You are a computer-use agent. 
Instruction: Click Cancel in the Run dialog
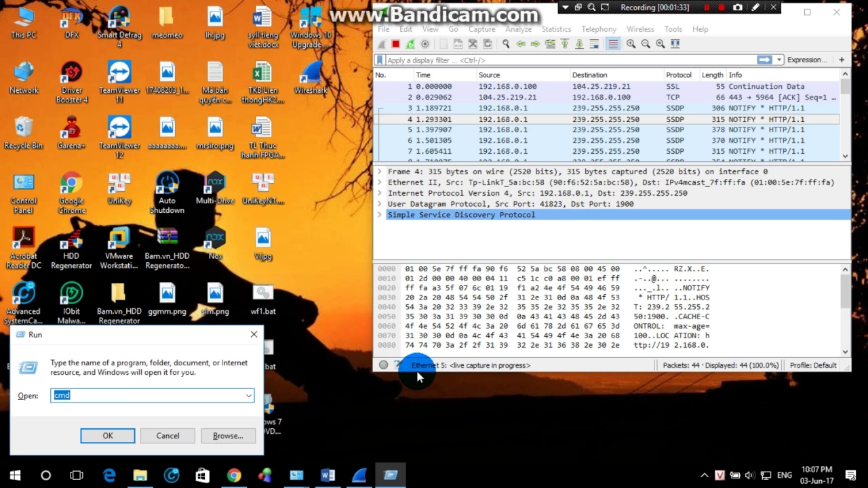167,436
